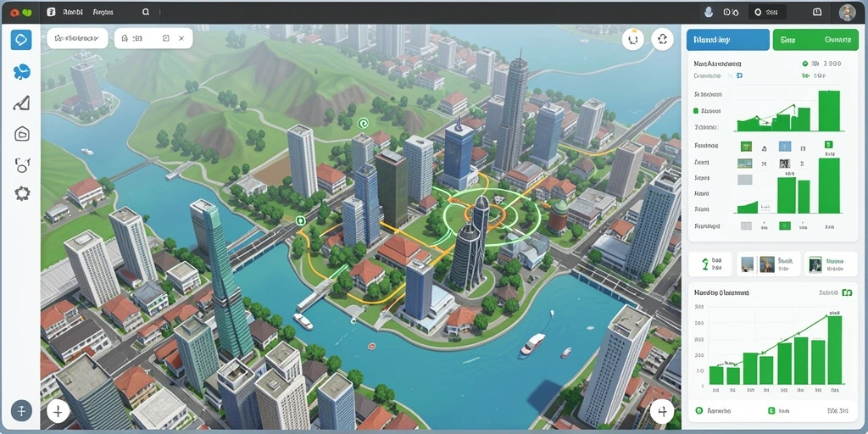
Task: Switch to the green tab in right panel
Action: point(815,40)
